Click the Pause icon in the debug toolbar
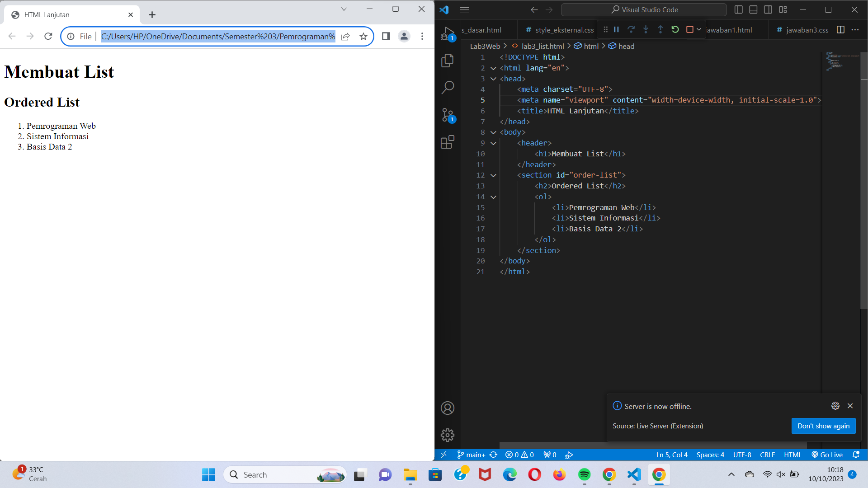 point(616,29)
